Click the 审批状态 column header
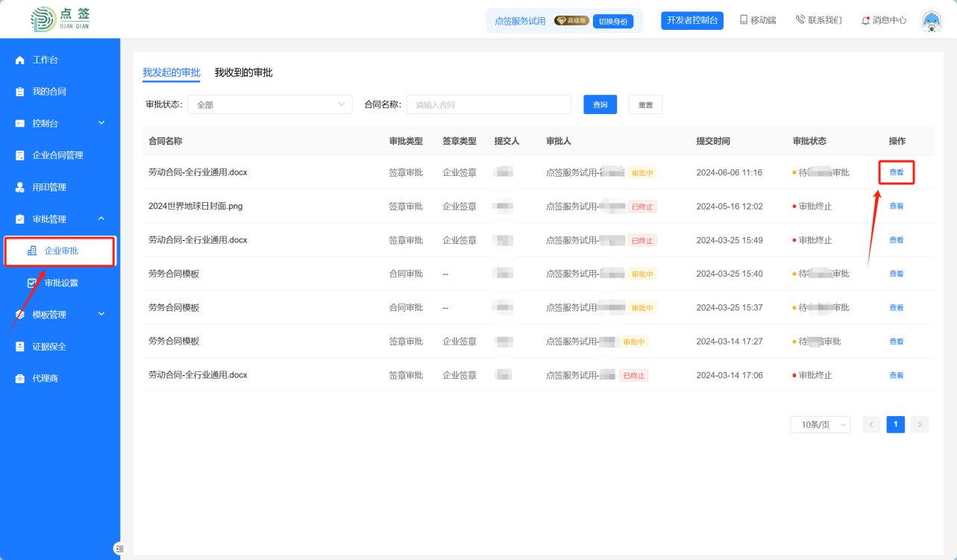The width and height of the screenshot is (957, 560). [809, 141]
